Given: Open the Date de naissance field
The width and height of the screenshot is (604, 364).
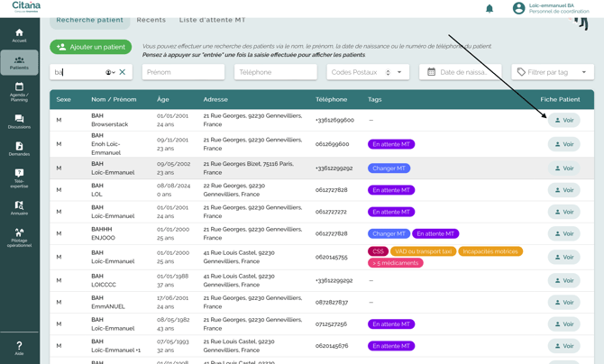Looking at the screenshot, I should tap(461, 72).
